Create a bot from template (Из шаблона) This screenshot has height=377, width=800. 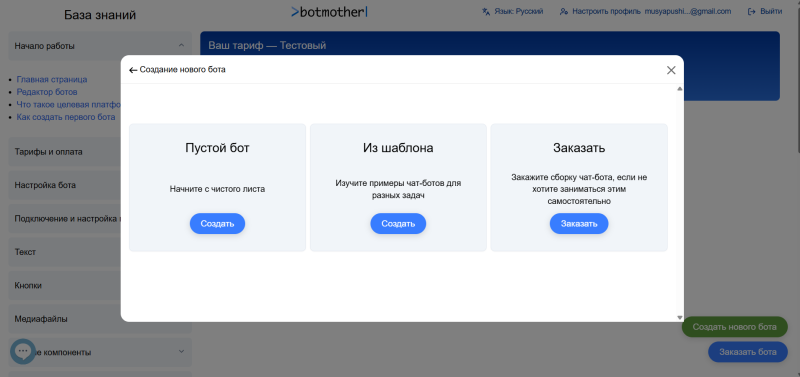(398, 223)
